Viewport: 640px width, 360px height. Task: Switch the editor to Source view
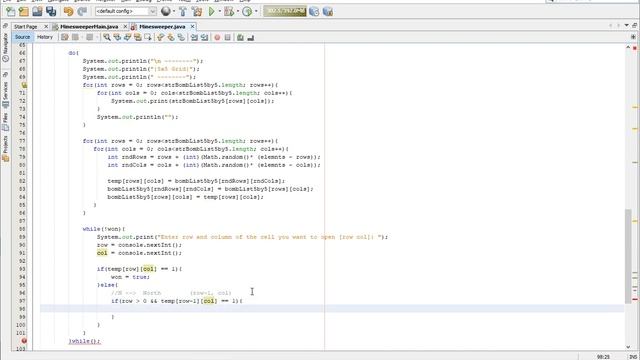coord(22,37)
